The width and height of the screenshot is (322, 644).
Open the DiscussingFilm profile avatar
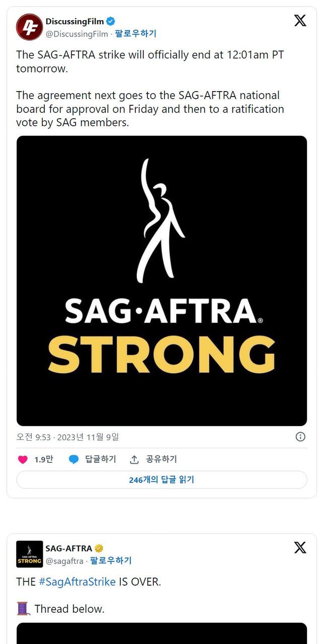[x=29, y=27]
